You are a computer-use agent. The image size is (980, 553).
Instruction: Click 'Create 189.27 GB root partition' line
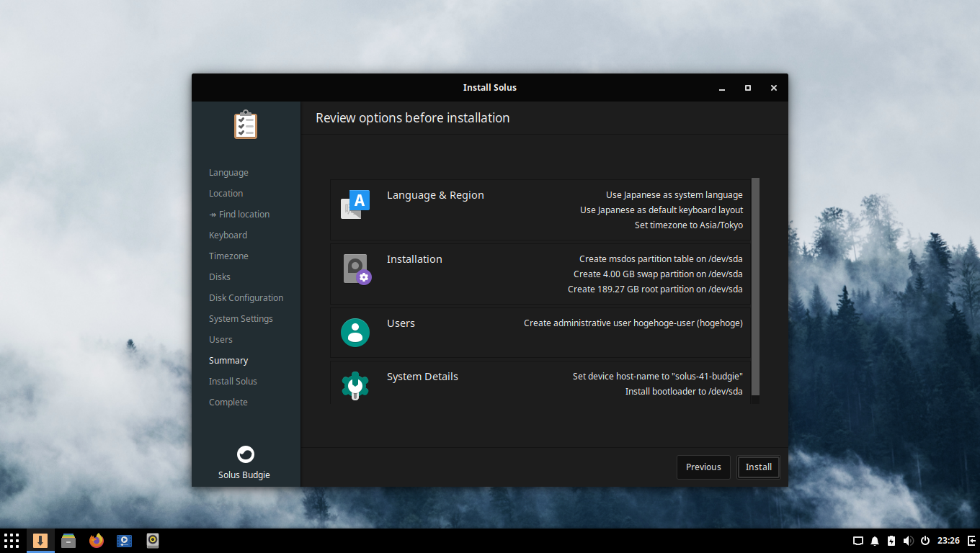click(655, 289)
